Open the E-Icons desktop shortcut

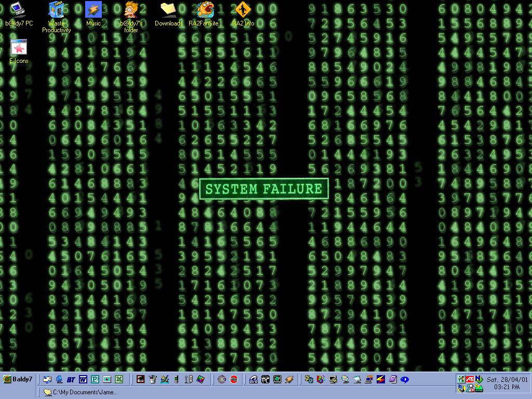point(19,48)
